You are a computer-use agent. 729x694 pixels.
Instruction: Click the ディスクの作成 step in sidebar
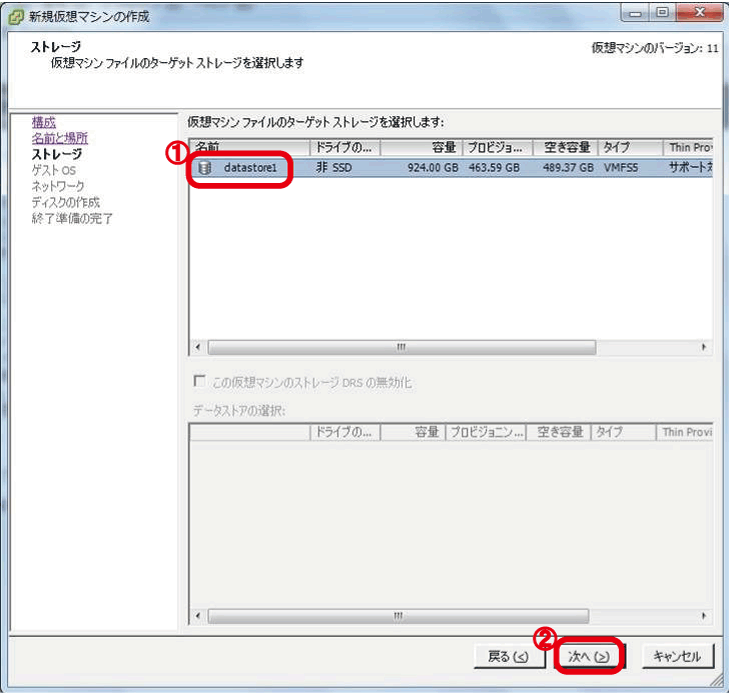pyautogui.click(x=66, y=202)
